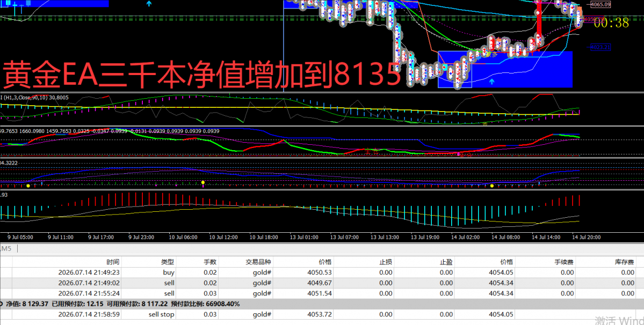
Task: Click the 13 Jul 01:00 time axis label
Action: coord(305,237)
